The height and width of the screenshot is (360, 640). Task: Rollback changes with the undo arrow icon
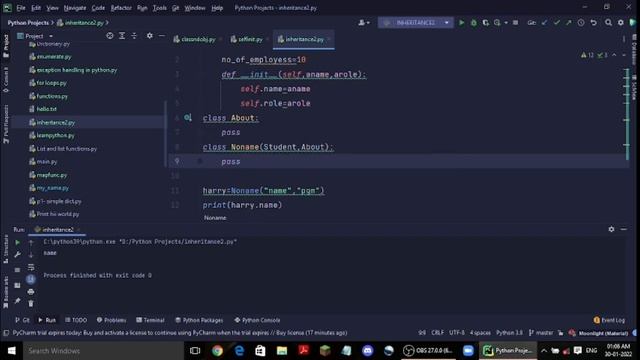[x=593, y=23]
